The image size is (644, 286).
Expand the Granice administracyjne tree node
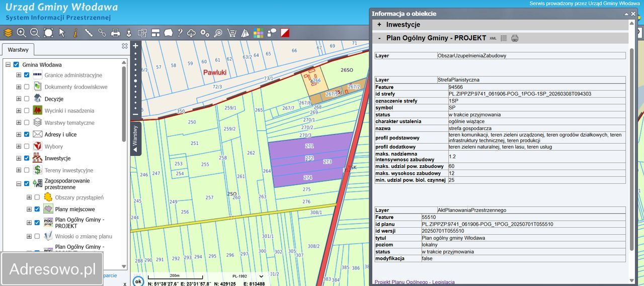click(x=19, y=75)
